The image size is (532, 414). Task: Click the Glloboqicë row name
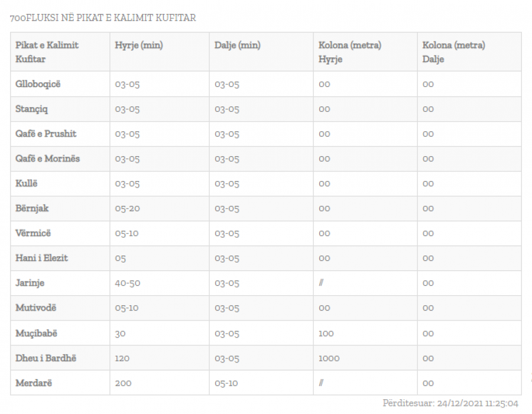point(38,84)
